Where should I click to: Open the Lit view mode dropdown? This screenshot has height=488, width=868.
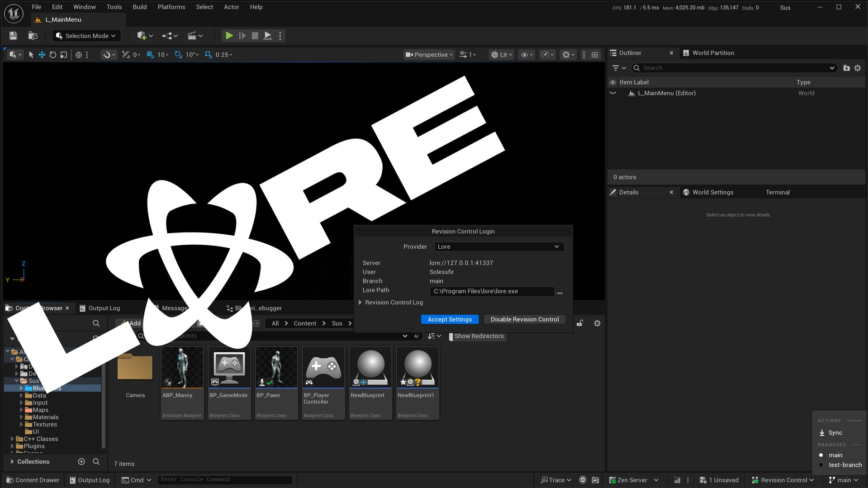click(502, 55)
